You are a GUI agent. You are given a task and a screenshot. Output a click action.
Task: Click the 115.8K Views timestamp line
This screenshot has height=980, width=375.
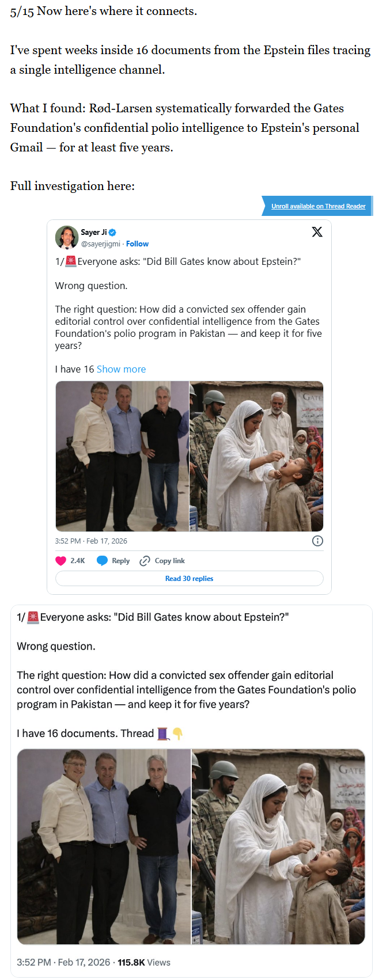tap(93, 962)
